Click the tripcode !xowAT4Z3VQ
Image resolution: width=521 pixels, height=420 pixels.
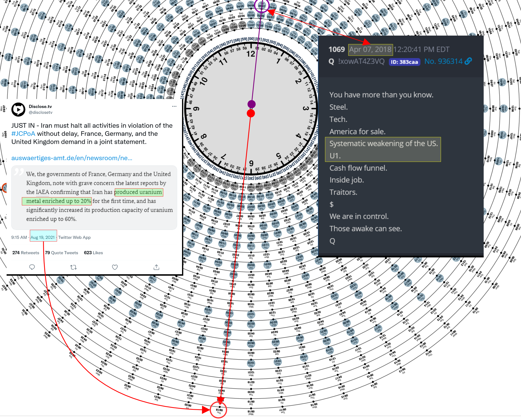click(x=361, y=61)
